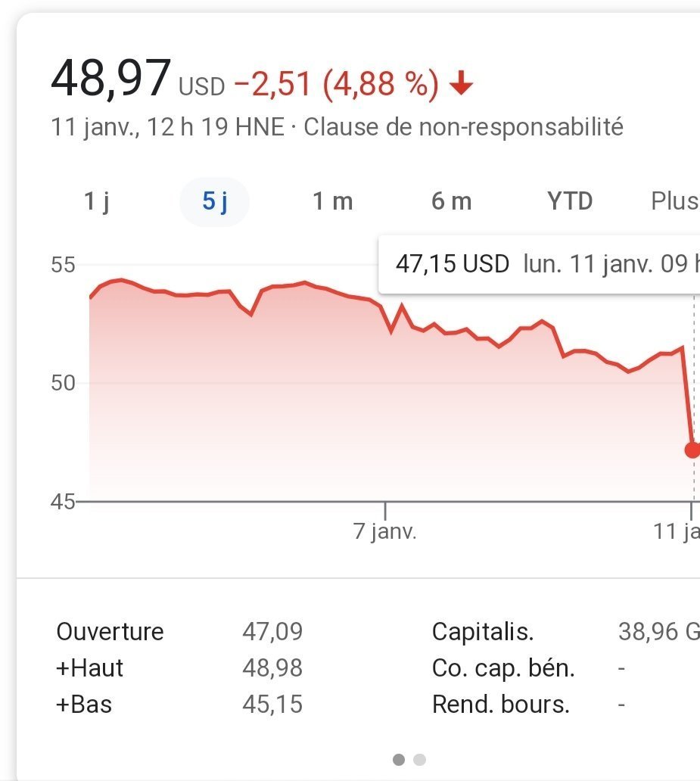Switch to the second pagination dot

(420, 759)
